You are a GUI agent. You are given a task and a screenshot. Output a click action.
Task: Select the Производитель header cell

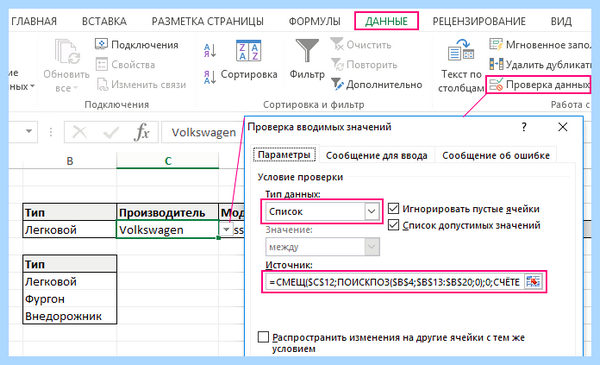pyautogui.click(x=167, y=212)
